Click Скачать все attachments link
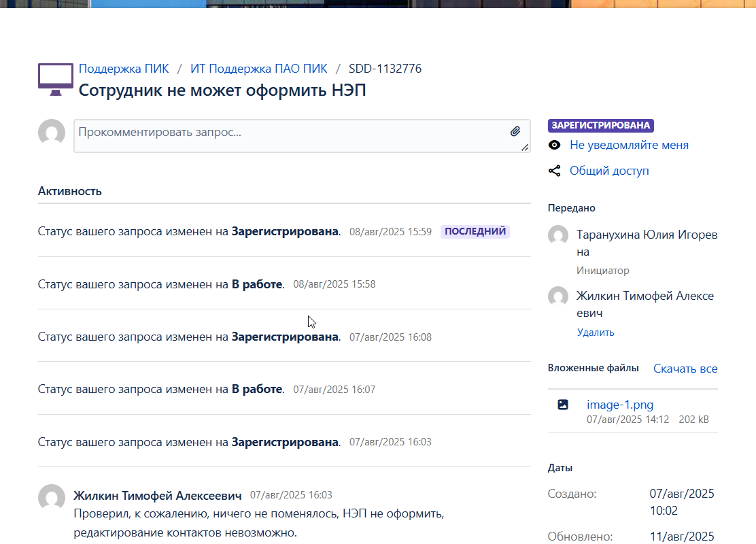756x544 pixels. tap(685, 369)
